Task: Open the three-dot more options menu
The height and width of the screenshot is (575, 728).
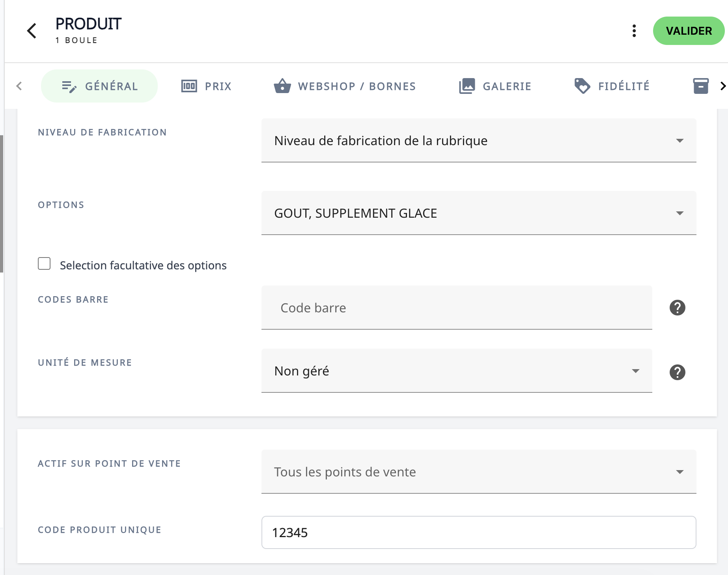Action: 634,31
